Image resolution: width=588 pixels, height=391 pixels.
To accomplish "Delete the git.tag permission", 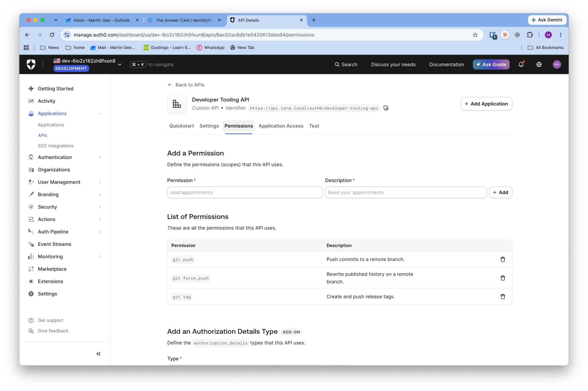I will click(503, 297).
